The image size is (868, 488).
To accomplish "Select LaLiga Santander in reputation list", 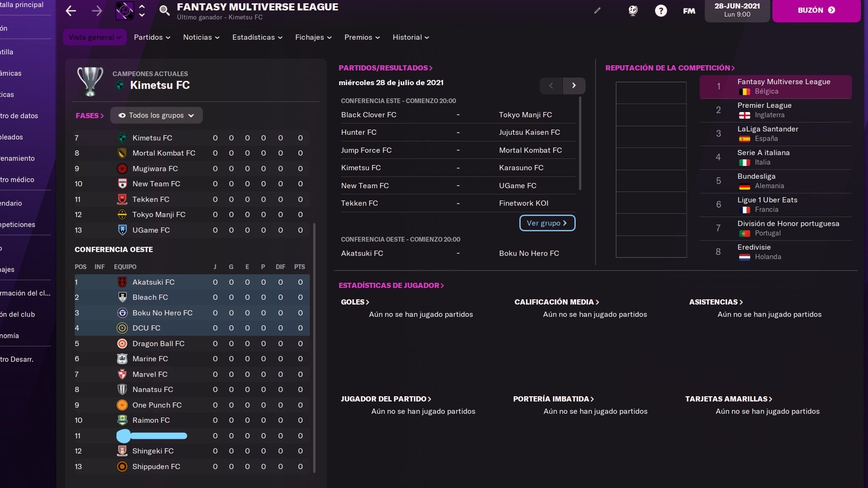I will (x=776, y=134).
